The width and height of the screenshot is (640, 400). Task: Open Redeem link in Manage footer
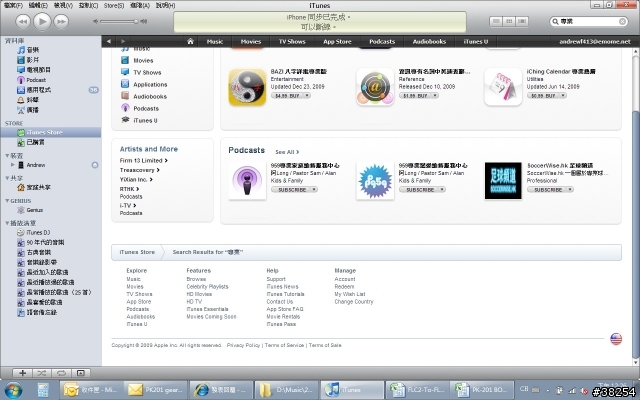[x=344, y=287]
